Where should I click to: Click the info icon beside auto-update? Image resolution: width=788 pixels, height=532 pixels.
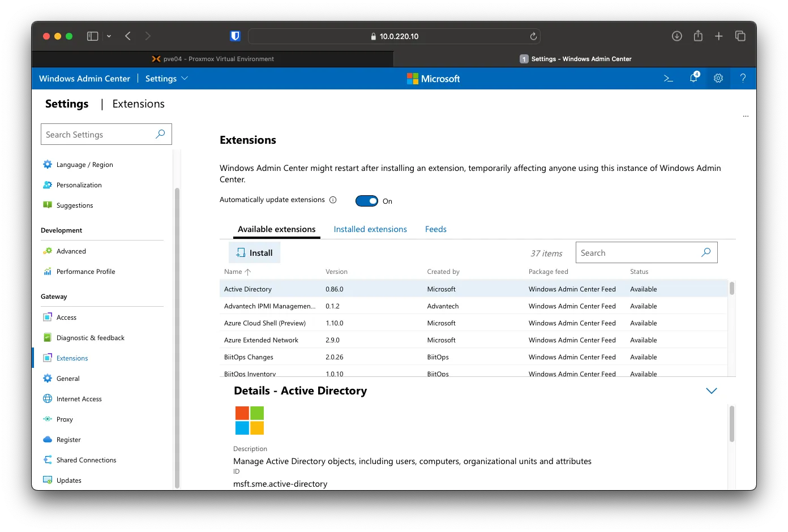333,200
